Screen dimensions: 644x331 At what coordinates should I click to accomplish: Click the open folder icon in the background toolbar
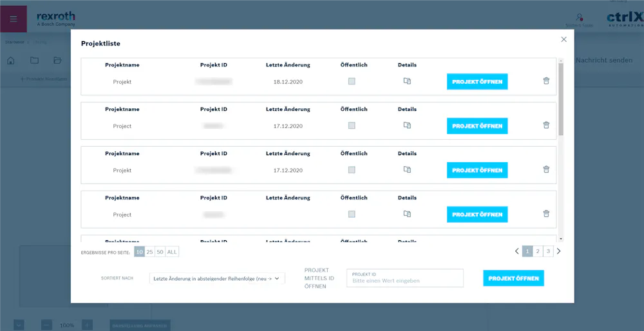point(57,61)
